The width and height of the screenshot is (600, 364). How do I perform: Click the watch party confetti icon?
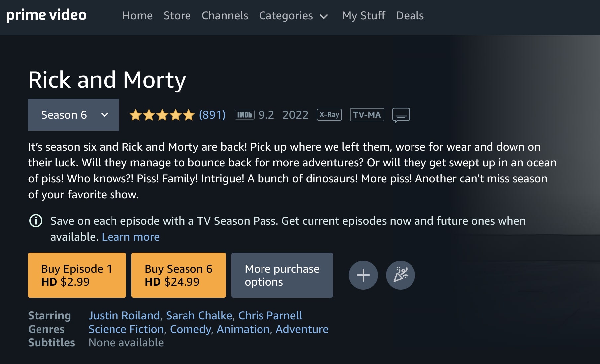pos(400,275)
